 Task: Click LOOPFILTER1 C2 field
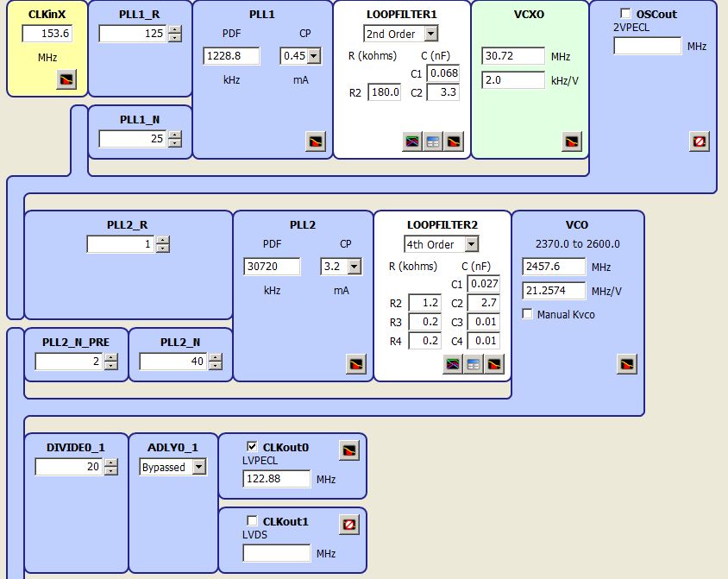click(443, 92)
